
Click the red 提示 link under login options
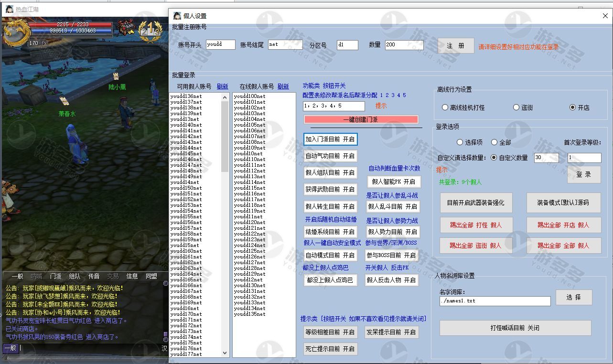click(442, 170)
